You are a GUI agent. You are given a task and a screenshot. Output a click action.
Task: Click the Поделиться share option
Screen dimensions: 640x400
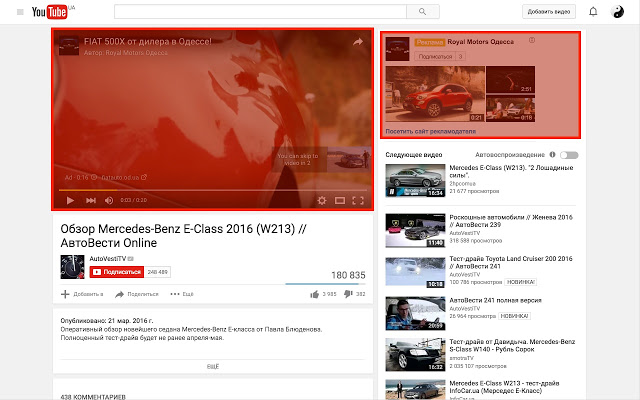(137, 294)
